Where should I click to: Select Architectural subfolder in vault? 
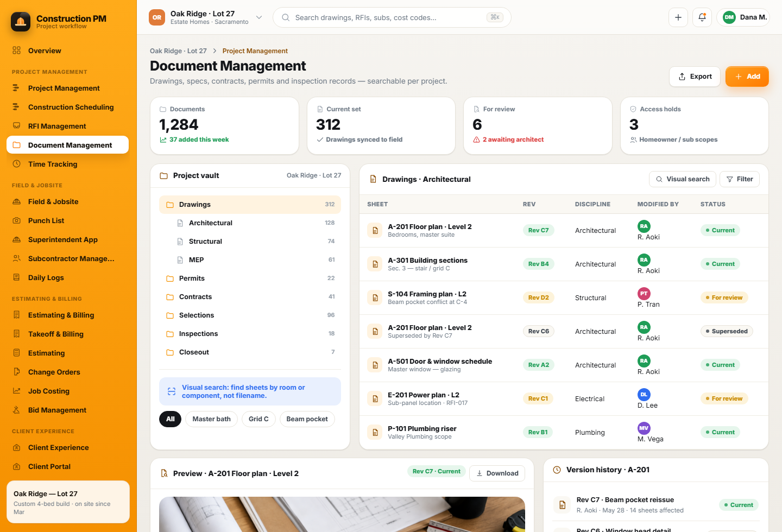click(x=250, y=223)
